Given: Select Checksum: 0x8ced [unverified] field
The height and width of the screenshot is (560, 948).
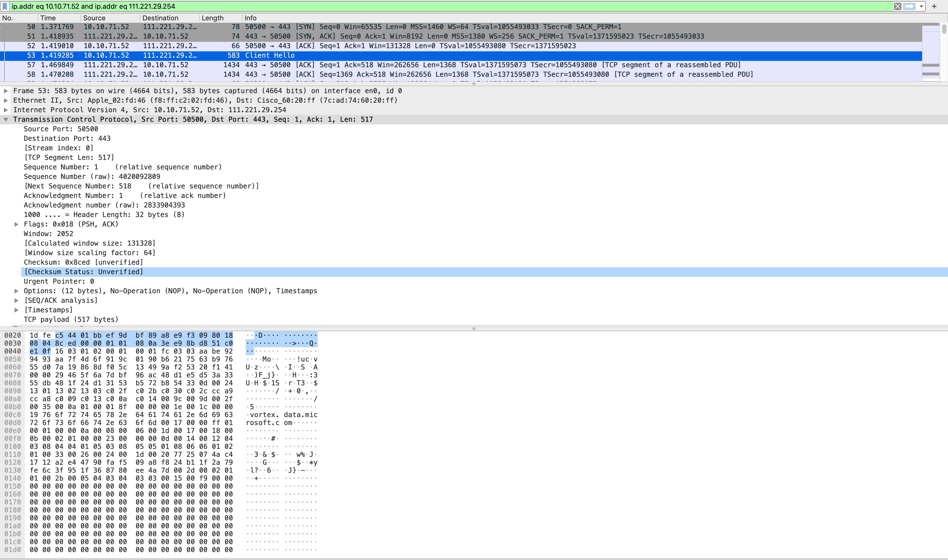Looking at the screenshot, I should pyautogui.click(x=83, y=262).
